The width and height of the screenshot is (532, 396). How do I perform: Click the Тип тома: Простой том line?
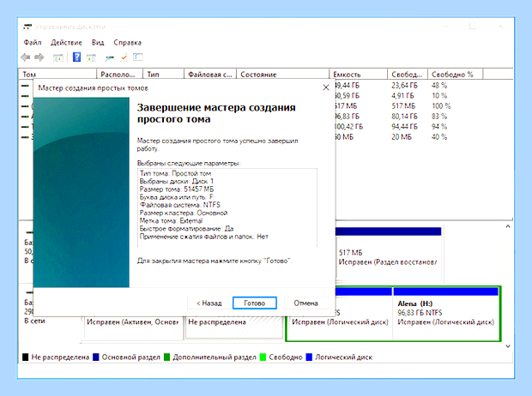pos(175,173)
